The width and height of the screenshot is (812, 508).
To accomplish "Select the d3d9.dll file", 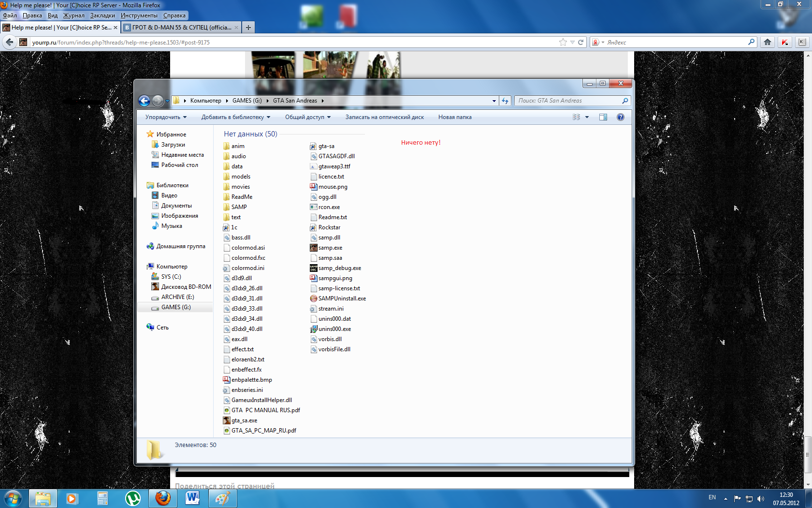I will [x=238, y=278].
